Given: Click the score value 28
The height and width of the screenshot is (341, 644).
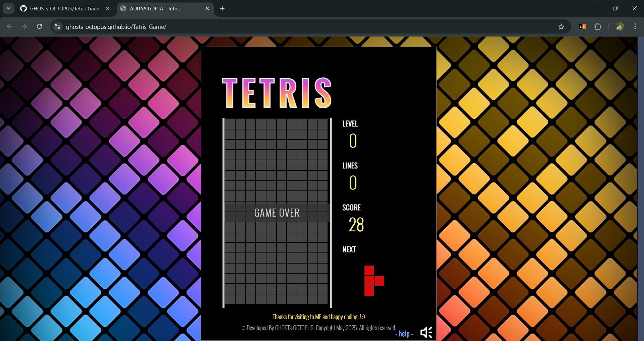Looking at the screenshot, I should pyautogui.click(x=356, y=225).
